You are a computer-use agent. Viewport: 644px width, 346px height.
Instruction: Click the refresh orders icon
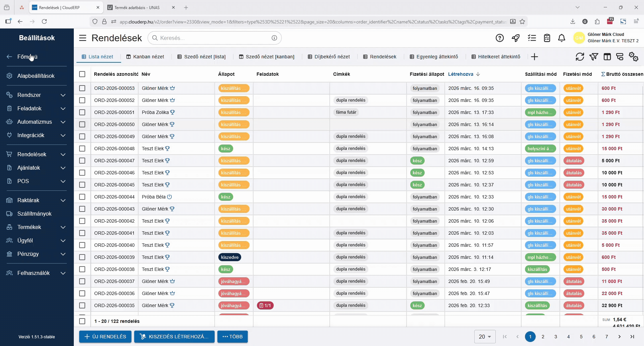[x=580, y=57]
